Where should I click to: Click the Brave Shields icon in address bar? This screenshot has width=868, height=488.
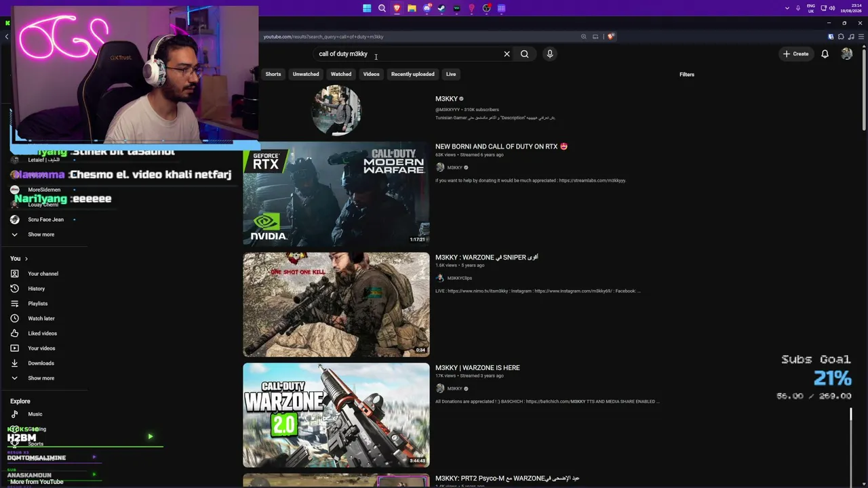click(x=610, y=37)
